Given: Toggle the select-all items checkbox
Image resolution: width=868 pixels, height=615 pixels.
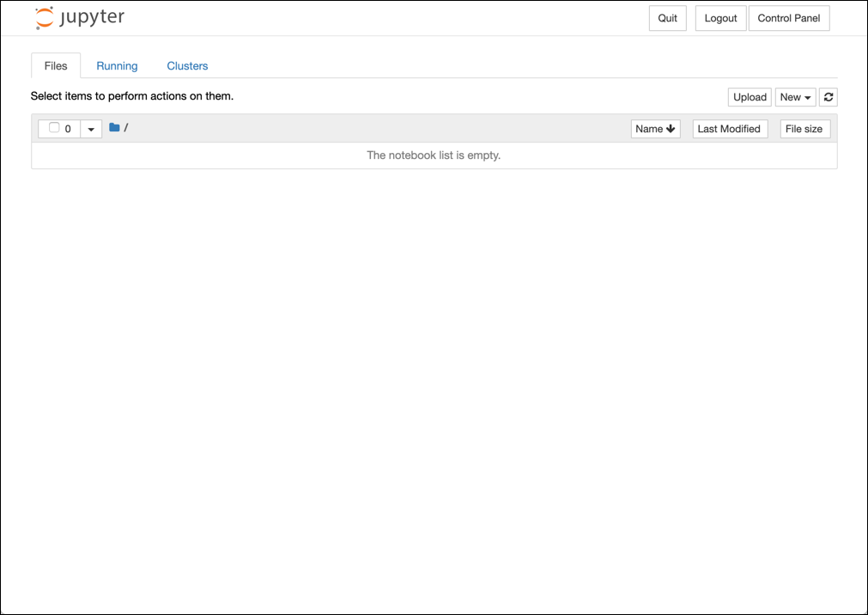Looking at the screenshot, I should coord(54,128).
